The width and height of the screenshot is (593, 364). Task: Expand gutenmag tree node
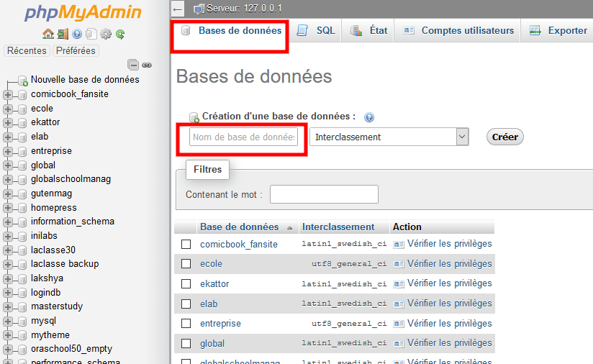point(8,194)
